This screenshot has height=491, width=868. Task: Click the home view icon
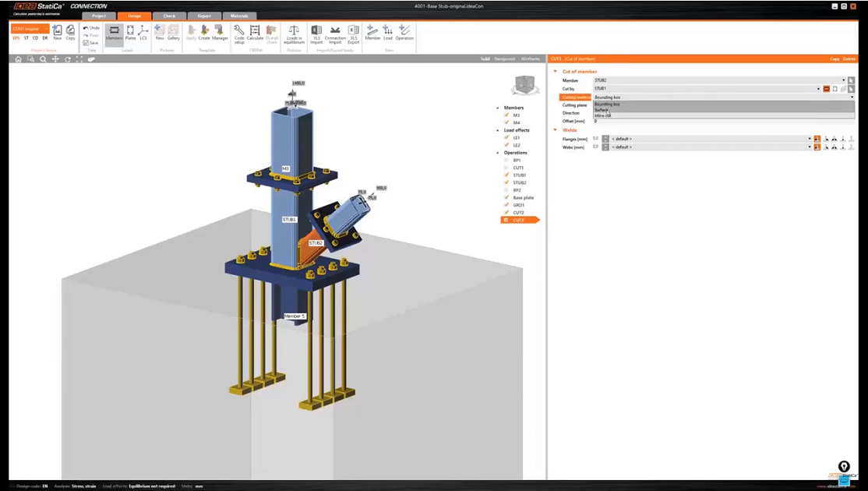19,59
